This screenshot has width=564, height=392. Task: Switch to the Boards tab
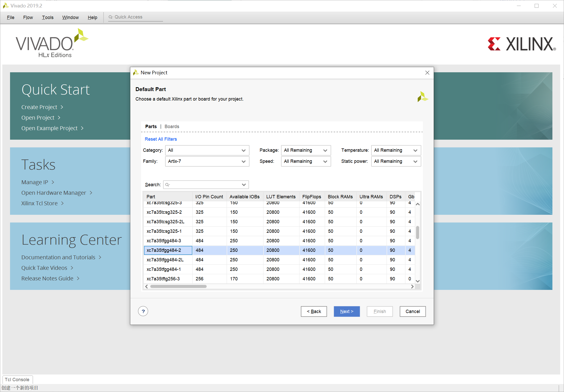172,127
